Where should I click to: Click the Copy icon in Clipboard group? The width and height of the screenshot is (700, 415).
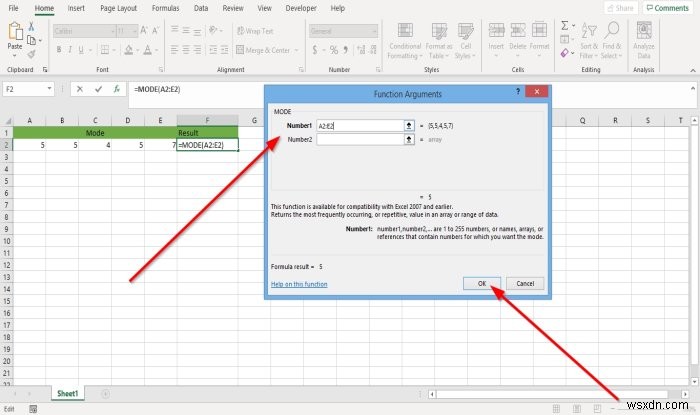click(31, 41)
